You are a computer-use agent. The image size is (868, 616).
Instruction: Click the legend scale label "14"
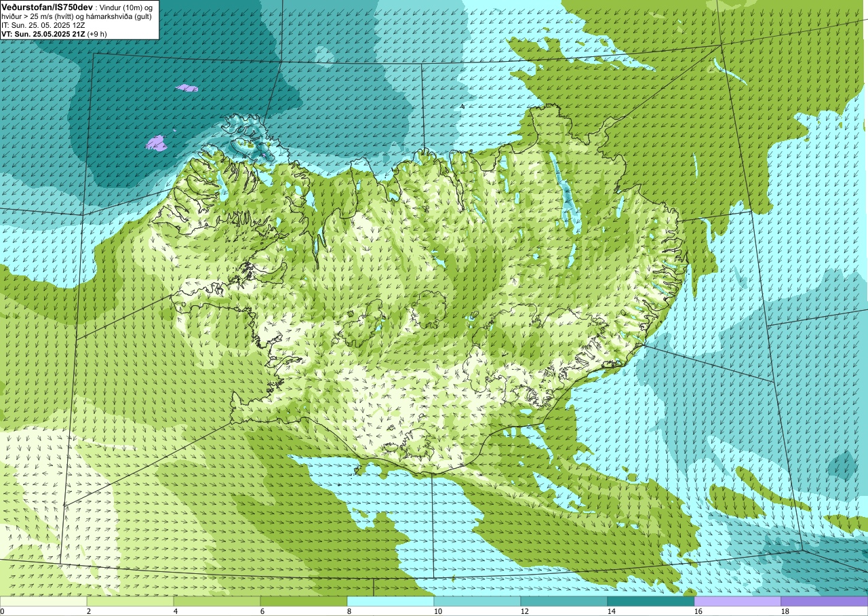tap(612, 611)
